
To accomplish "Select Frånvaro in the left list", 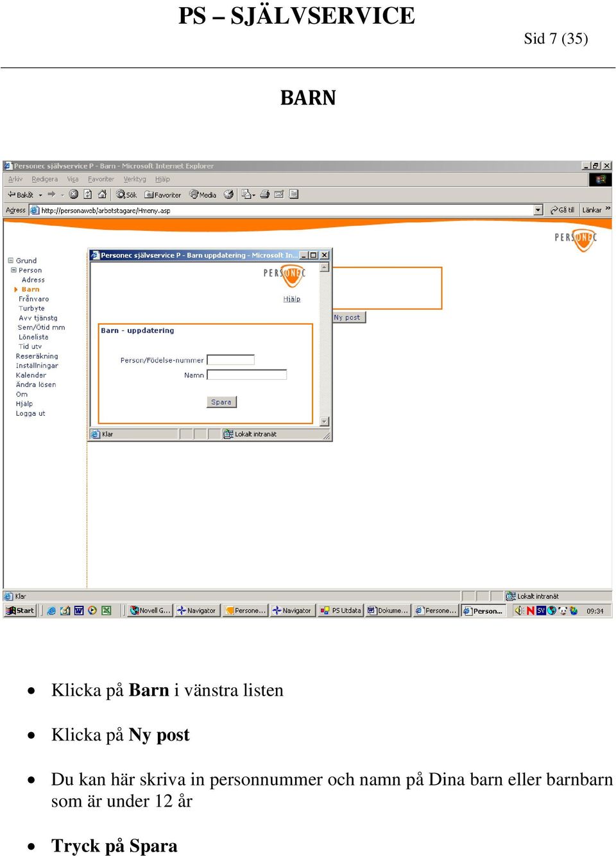I will tap(34, 299).
